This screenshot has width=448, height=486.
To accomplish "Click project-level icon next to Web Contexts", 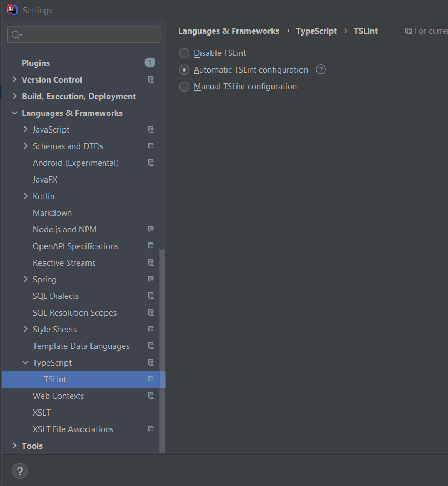I will (x=151, y=396).
